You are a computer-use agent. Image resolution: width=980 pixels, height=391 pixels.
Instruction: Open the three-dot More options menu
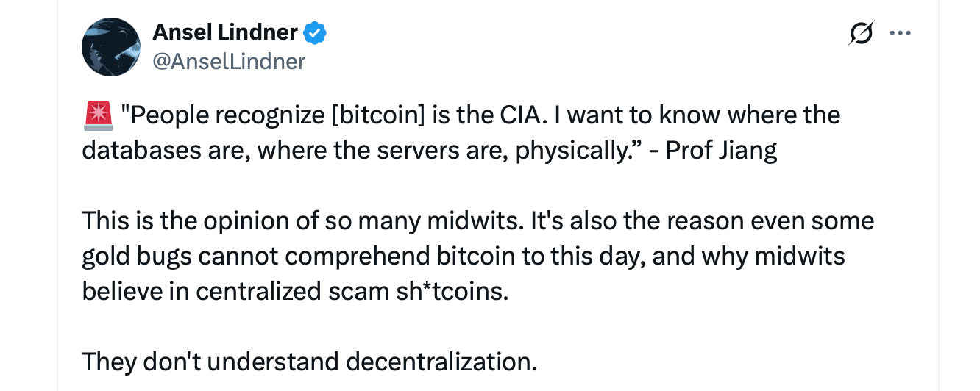[901, 33]
